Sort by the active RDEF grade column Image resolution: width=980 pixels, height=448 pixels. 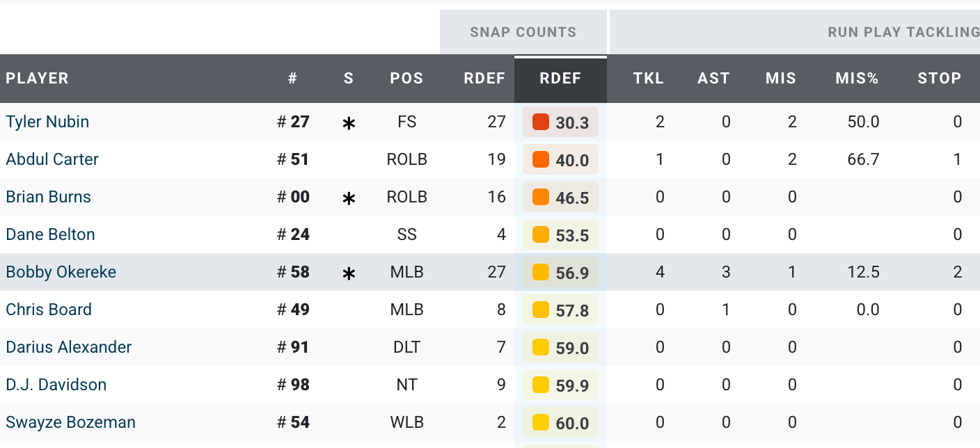tap(560, 79)
